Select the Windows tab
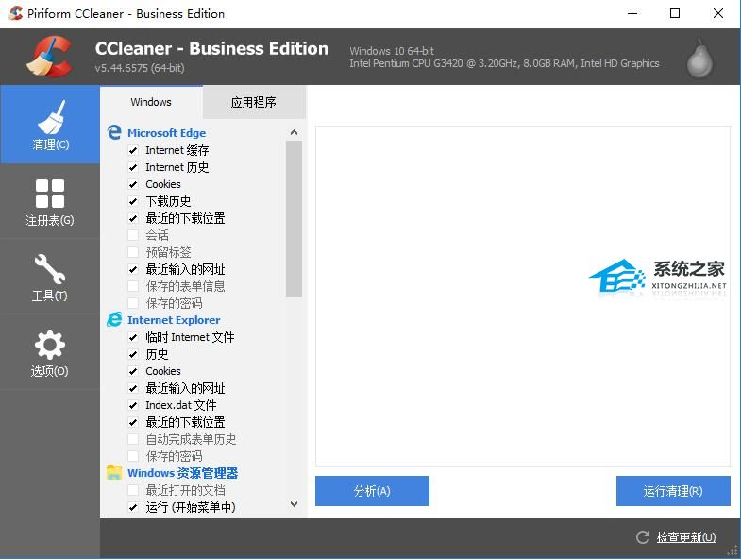 151,102
